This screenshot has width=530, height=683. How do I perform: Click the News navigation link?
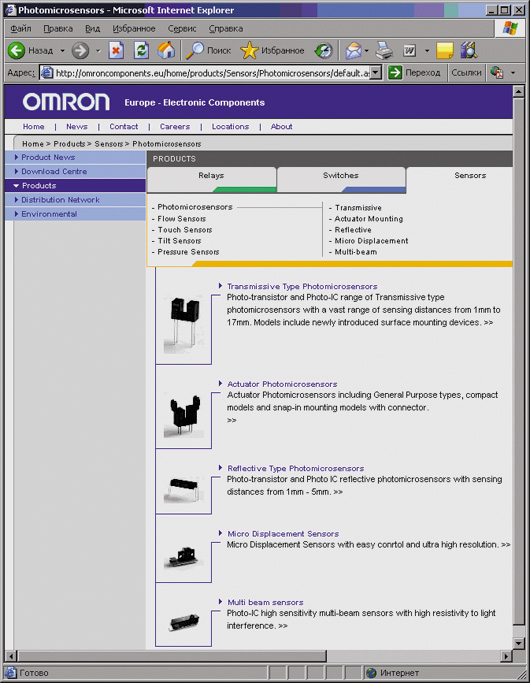tap(77, 126)
